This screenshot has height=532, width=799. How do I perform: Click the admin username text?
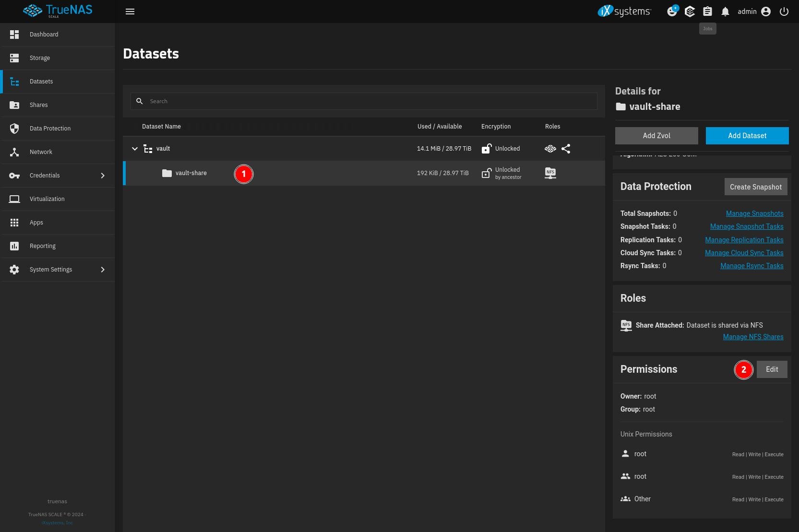[747, 12]
